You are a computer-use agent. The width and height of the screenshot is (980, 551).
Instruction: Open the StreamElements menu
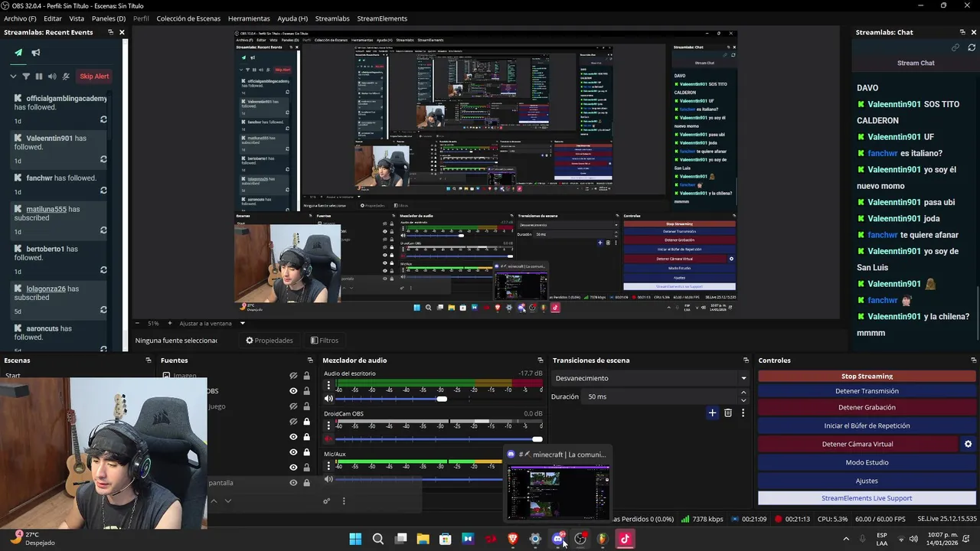[x=382, y=18]
